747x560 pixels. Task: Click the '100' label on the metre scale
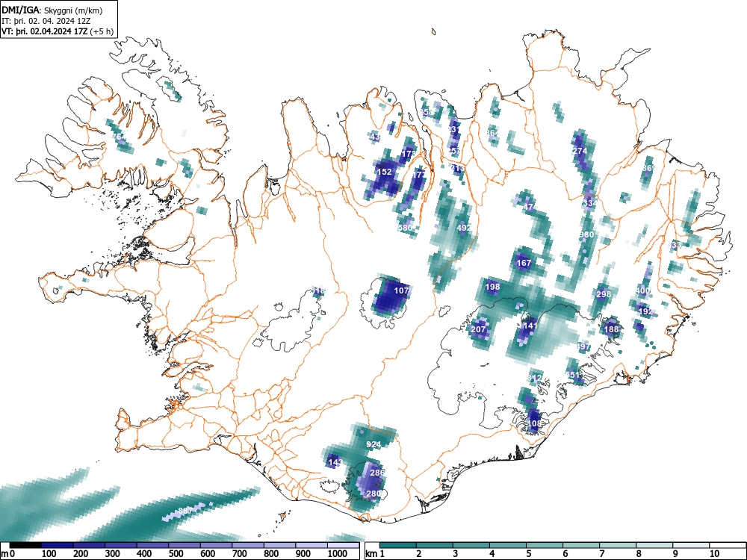[x=49, y=554]
